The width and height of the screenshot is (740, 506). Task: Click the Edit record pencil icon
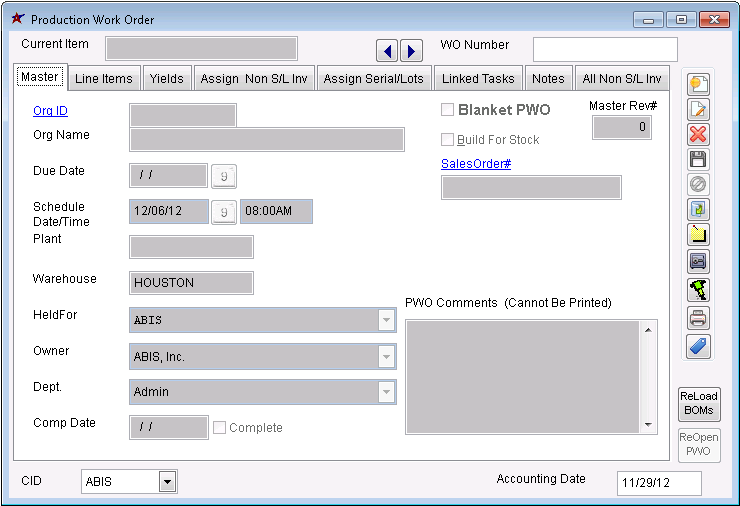(x=699, y=110)
